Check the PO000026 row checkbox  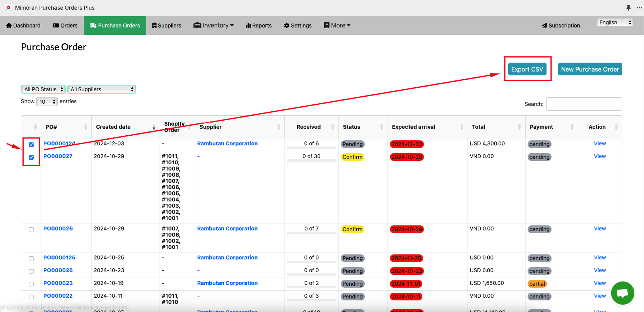(31, 230)
